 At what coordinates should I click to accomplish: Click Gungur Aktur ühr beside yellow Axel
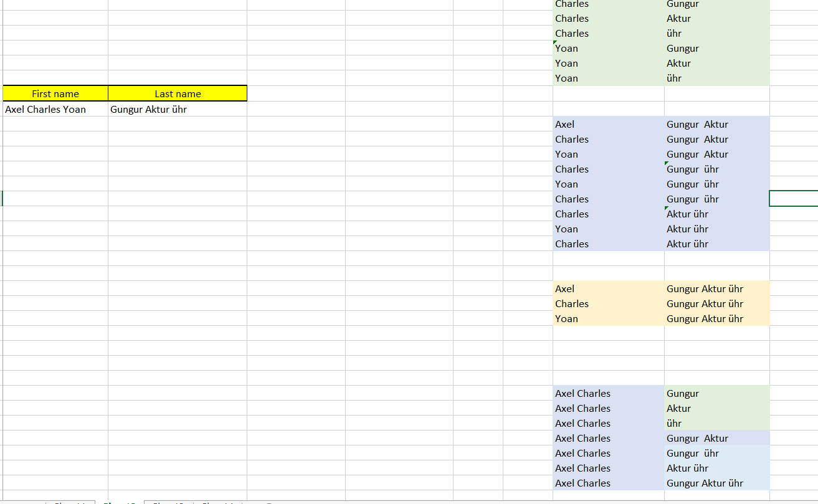point(717,288)
